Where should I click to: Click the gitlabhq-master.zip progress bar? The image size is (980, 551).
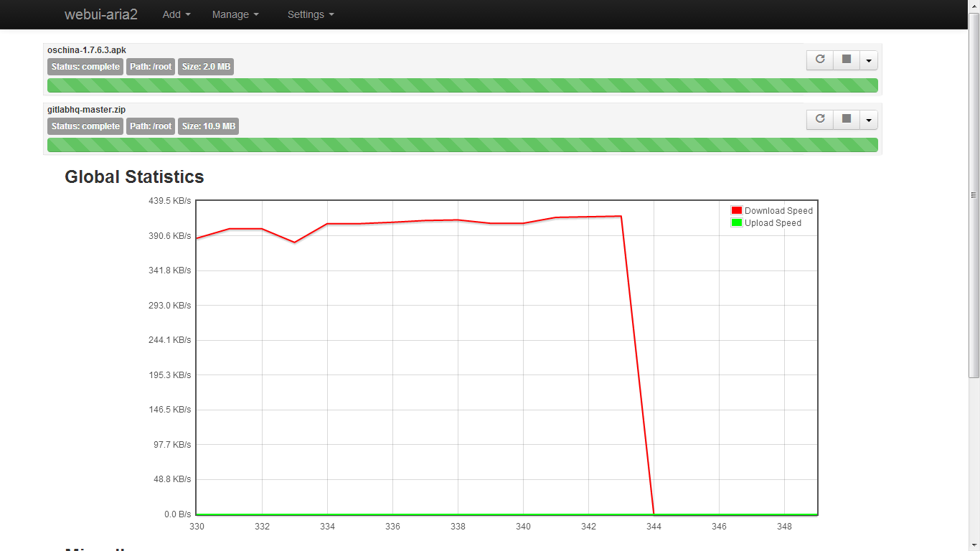463,145
